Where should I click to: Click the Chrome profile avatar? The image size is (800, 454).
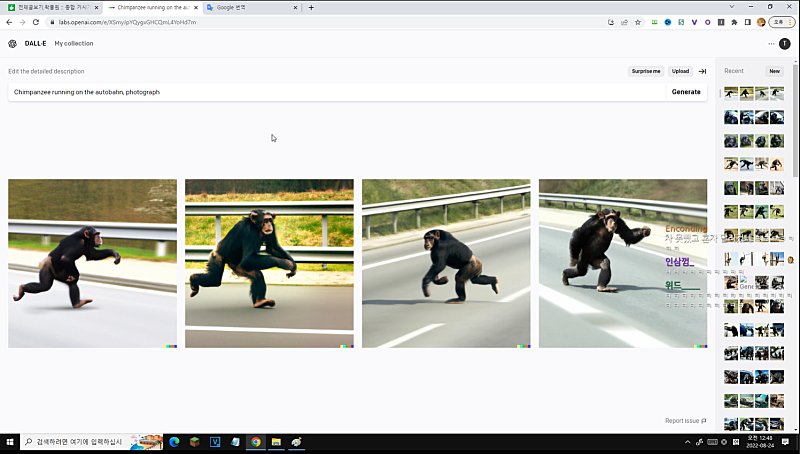click(761, 22)
